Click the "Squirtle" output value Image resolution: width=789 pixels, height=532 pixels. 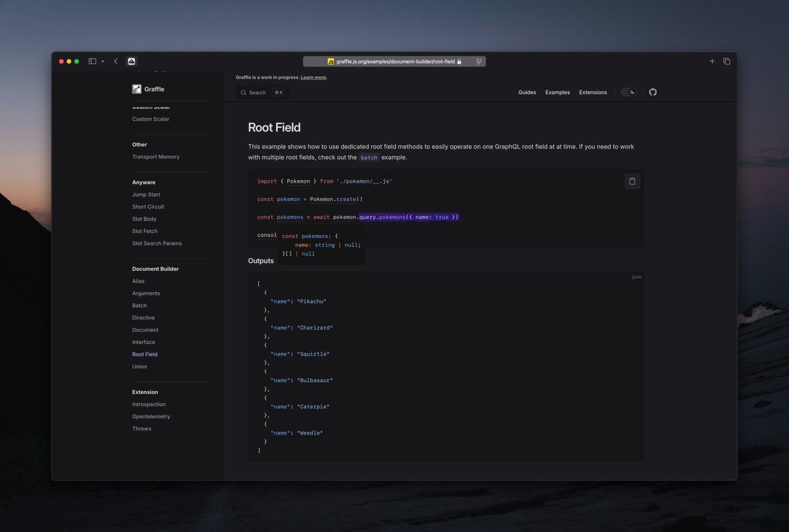pos(313,354)
